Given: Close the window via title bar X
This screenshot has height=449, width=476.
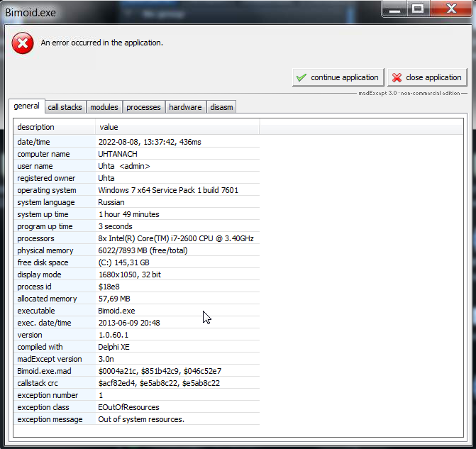Looking at the screenshot, I should point(449,9).
